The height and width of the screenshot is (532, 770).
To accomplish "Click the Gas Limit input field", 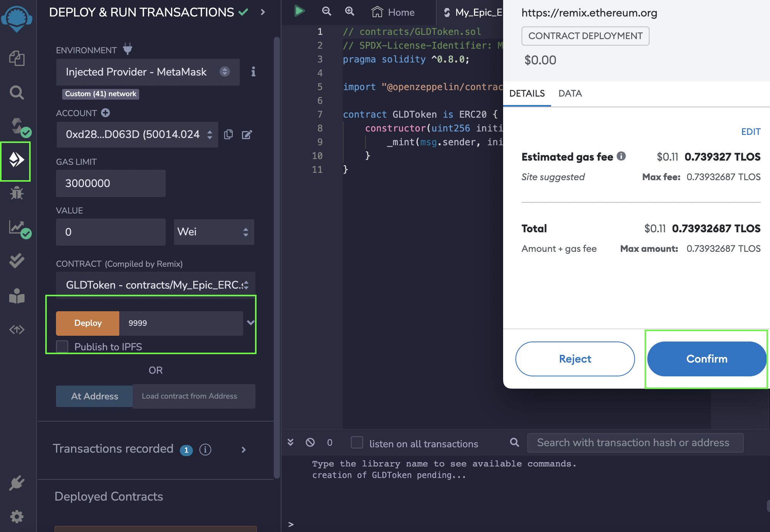I will tap(110, 183).
